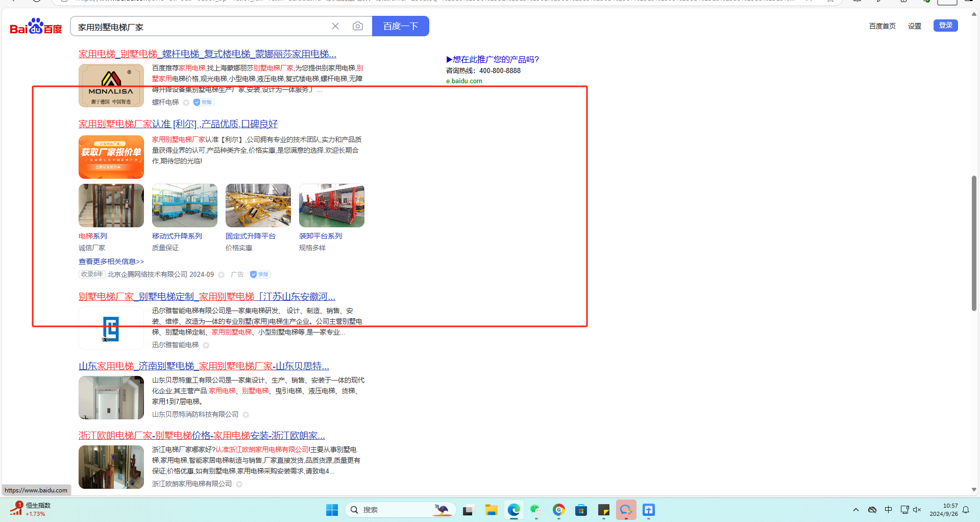Open the 设置 settings menu
Screen dimensions: 980x522
tap(915, 26)
